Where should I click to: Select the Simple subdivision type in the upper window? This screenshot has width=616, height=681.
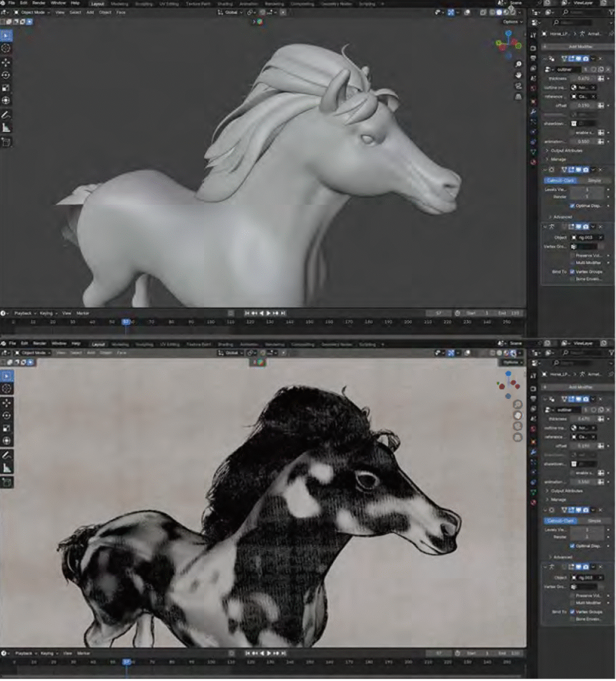pyautogui.click(x=593, y=180)
